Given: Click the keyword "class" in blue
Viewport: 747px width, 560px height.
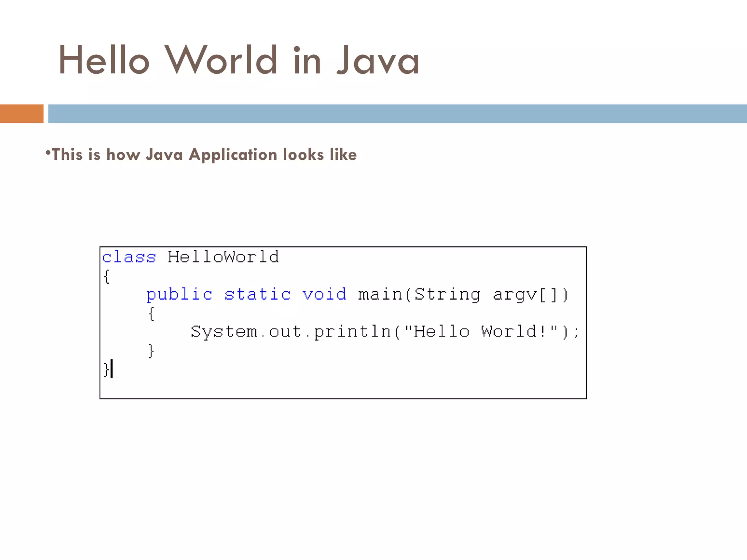Looking at the screenshot, I should (x=129, y=257).
